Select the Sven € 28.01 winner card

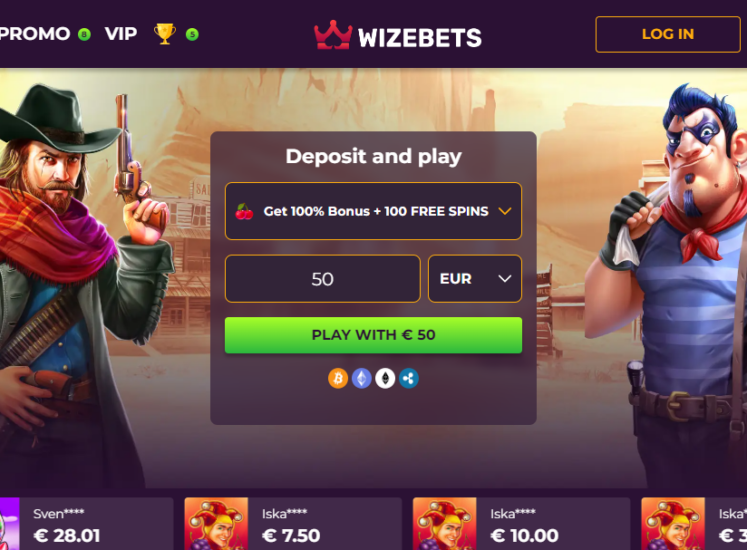click(x=87, y=524)
